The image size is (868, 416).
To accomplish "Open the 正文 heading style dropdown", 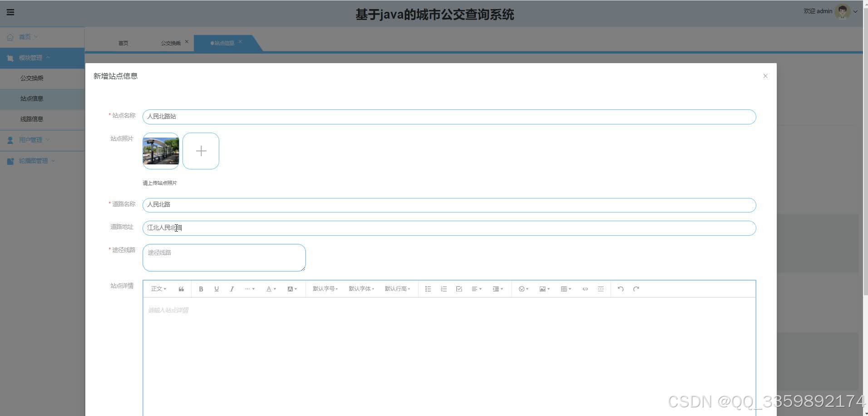I will pyautogui.click(x=158, y=289).
